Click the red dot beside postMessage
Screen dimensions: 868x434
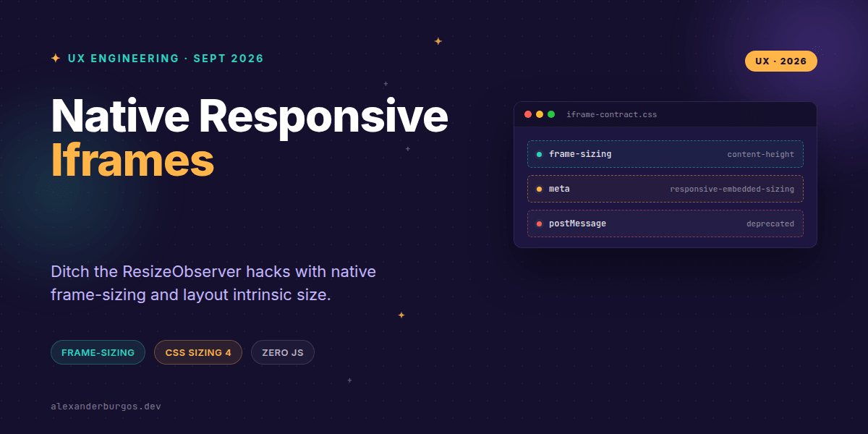coord(540,224)
